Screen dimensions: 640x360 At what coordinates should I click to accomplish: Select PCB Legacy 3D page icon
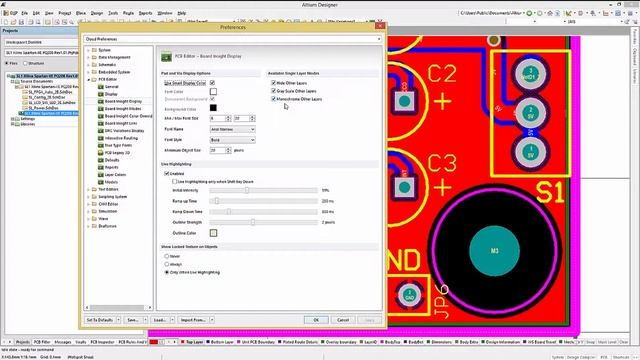[100, 153]
